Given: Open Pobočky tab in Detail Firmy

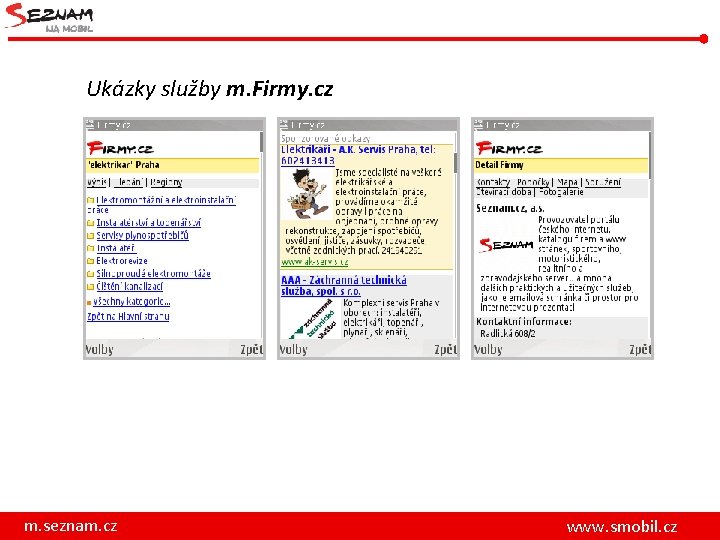Looking at the screenshot, I should 533,182.
